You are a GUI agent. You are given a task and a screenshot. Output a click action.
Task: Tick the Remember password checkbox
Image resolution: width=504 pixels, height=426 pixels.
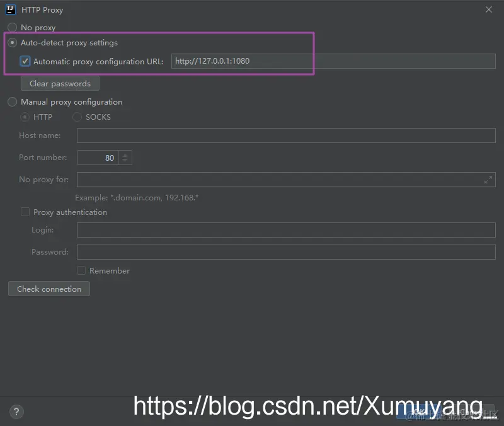[81, 270]
